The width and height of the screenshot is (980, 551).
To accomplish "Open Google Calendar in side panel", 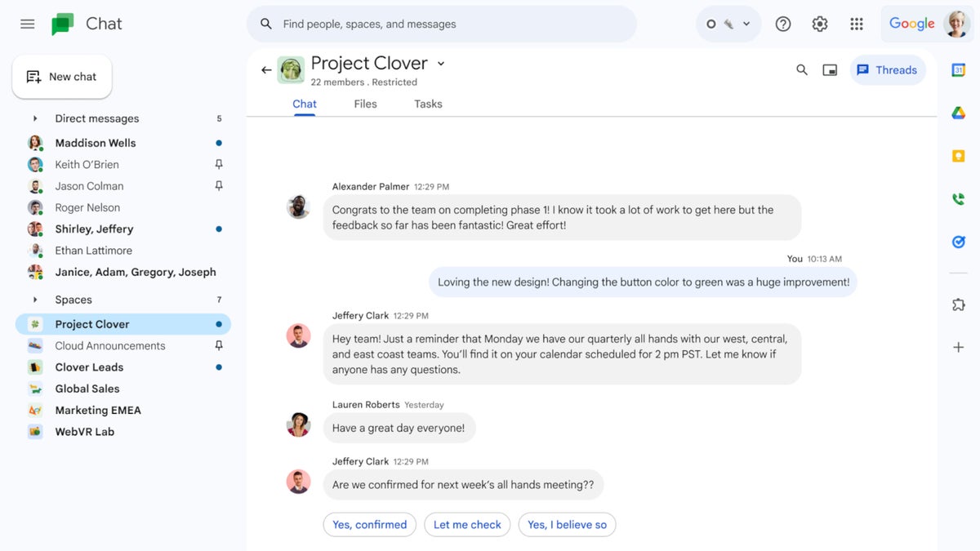I will click(x=959, y=70).
